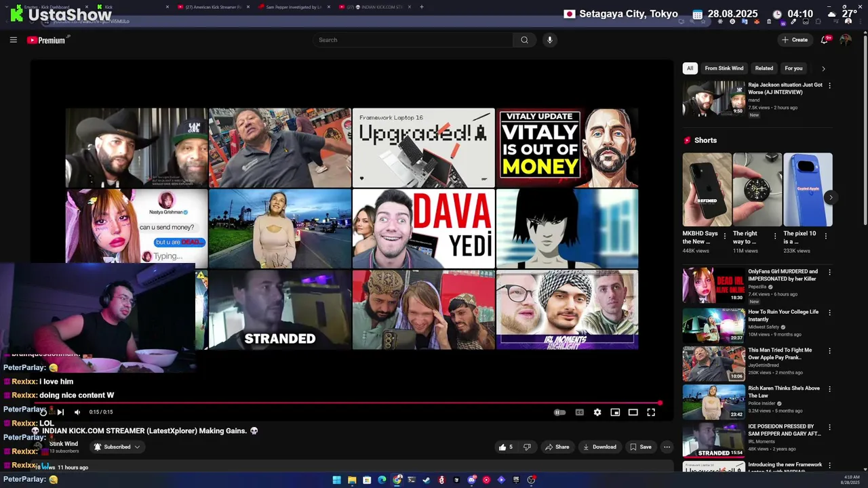Focus the YouTube search field

(414, 40)
